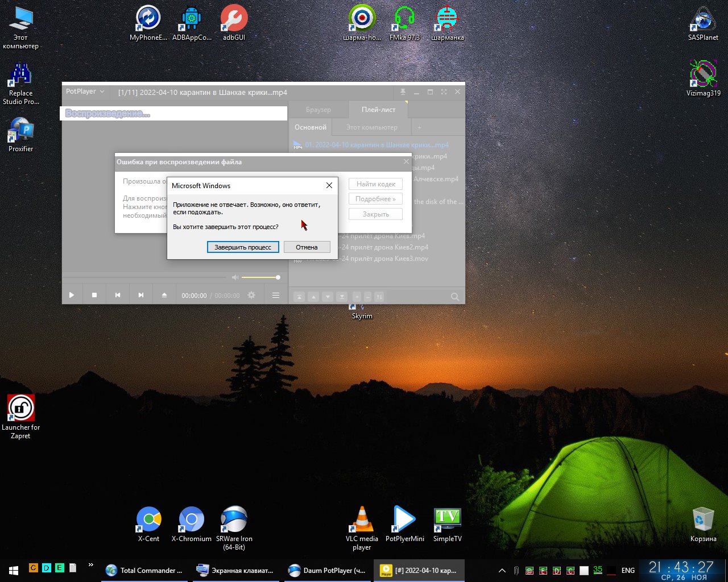Switch to the Браузер tab
Screen dimensions: 728x582
(x=318, y=110)
